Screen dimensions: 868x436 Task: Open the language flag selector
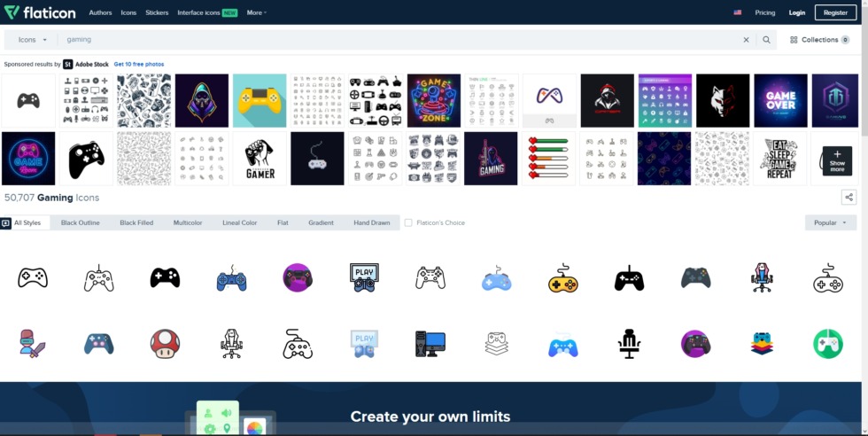coord(737,12)
